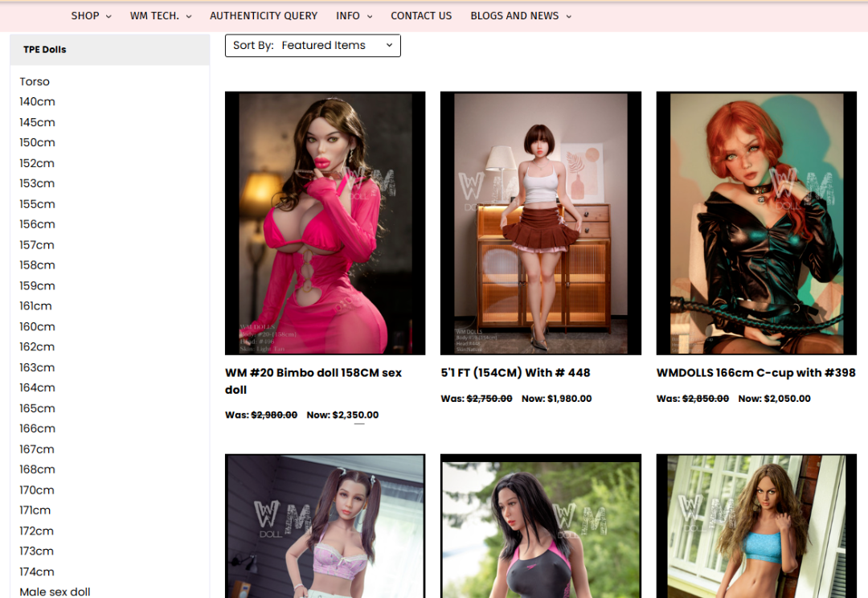Open BLOGS AND NEWS menu

click(520, 15)
